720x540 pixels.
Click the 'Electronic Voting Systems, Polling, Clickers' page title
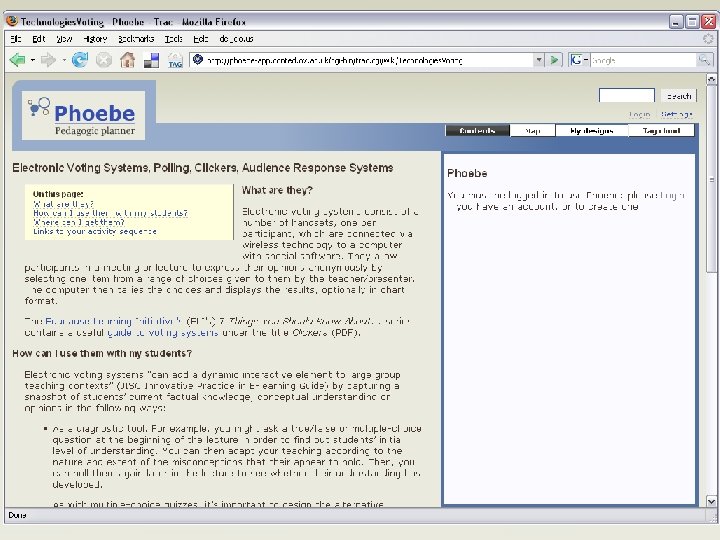tap(202, 168)
